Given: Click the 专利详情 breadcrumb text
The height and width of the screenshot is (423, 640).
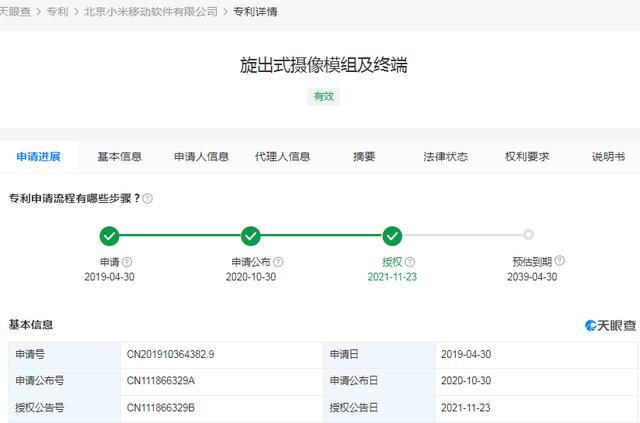Looking at the screenshot, I should pyautogui.click(x=256, y=11).
